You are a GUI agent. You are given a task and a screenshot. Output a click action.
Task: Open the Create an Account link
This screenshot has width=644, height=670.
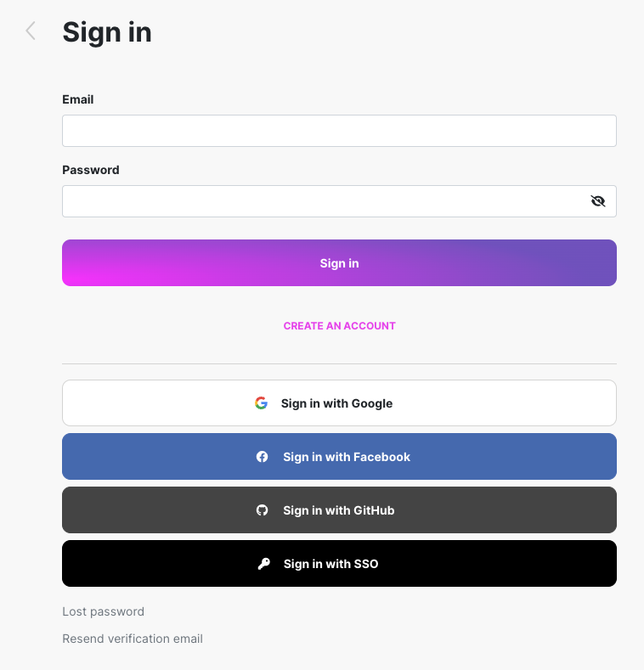tap(339, 326)
